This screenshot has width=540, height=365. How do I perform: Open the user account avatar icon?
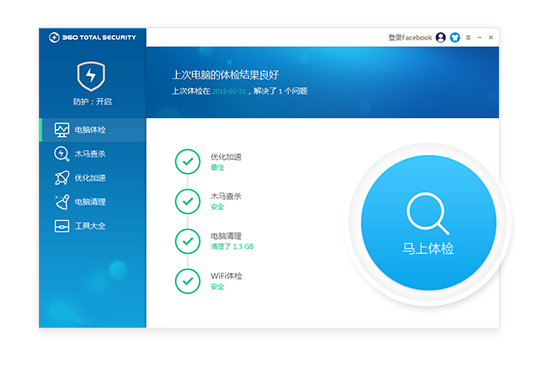tap(441, 38)
